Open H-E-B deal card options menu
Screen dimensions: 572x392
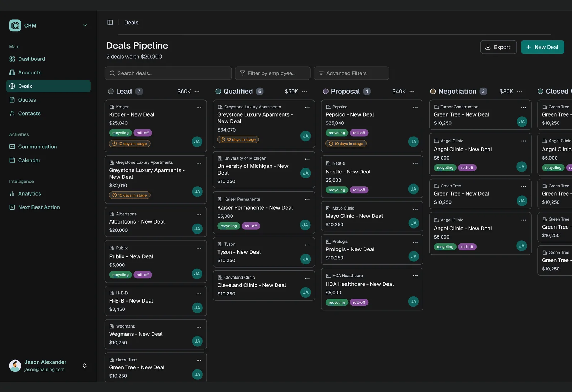pos(199,294)
